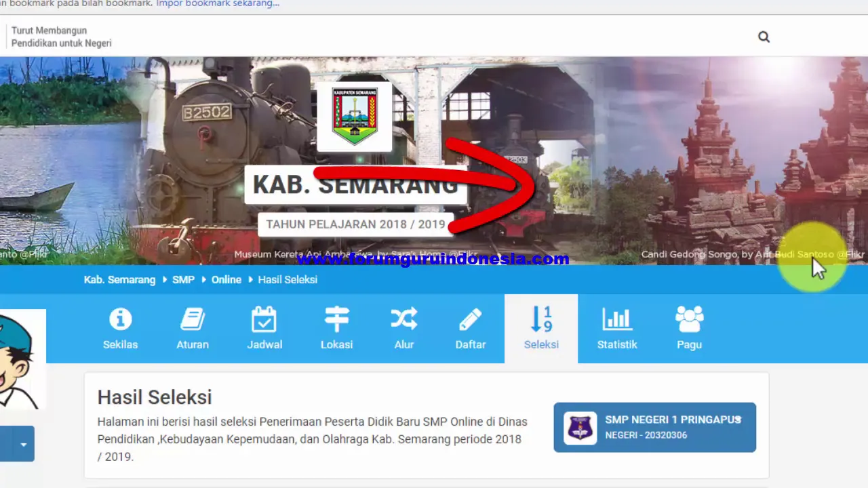Select the Seleksi sorting tab
Screen dimensions: 868x488
pyautogui.click(x=541, y=329)
